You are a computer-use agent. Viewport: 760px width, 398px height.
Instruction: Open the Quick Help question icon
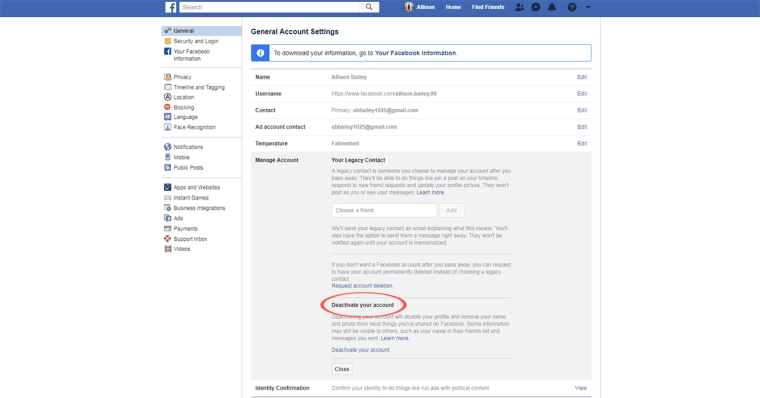pyautogui.click(x=572, y=7)
